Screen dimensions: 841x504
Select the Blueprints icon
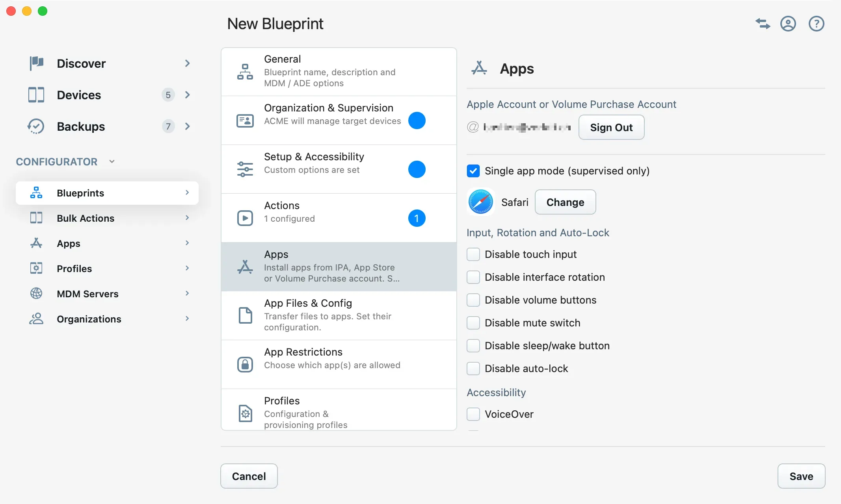[x=36, y=193]
